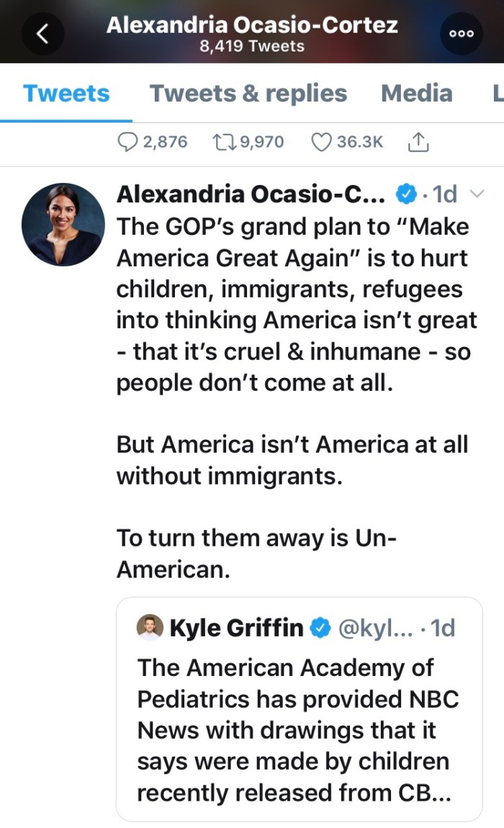Tap the Kyle Griffin name link

click(x=236, y=629)
